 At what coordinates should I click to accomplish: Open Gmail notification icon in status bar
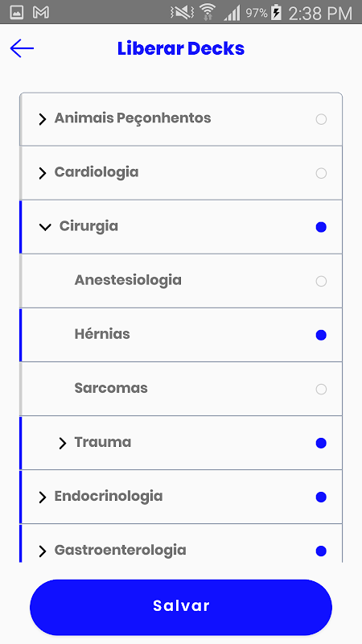tap(41, 12)
